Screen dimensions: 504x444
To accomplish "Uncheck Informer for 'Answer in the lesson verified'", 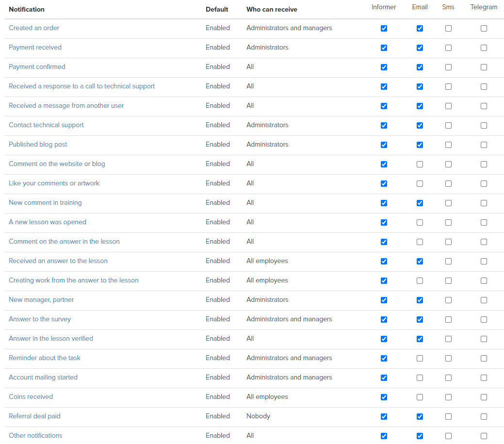I will tap(384, 339).
